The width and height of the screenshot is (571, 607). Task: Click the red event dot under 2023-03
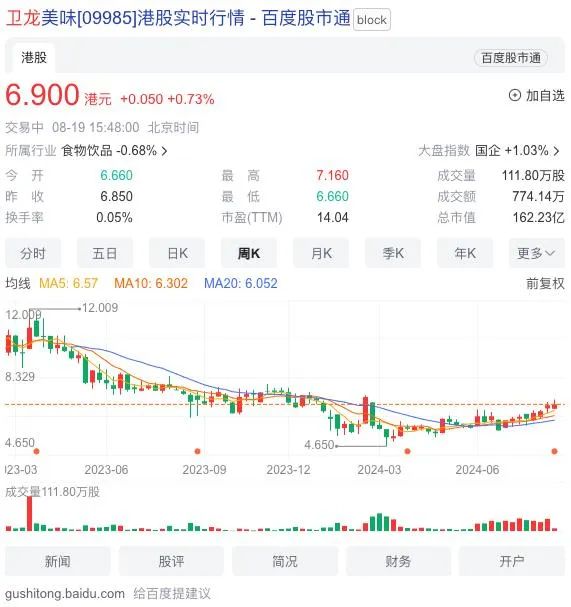(x=36, y=451)
